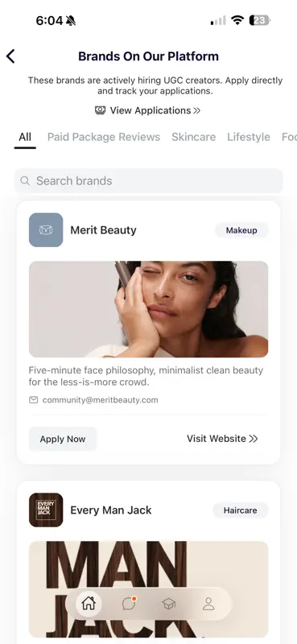This screenshot has height=644, width=297.
Task: Focus the Search brands field
Action: coord(149,180)
